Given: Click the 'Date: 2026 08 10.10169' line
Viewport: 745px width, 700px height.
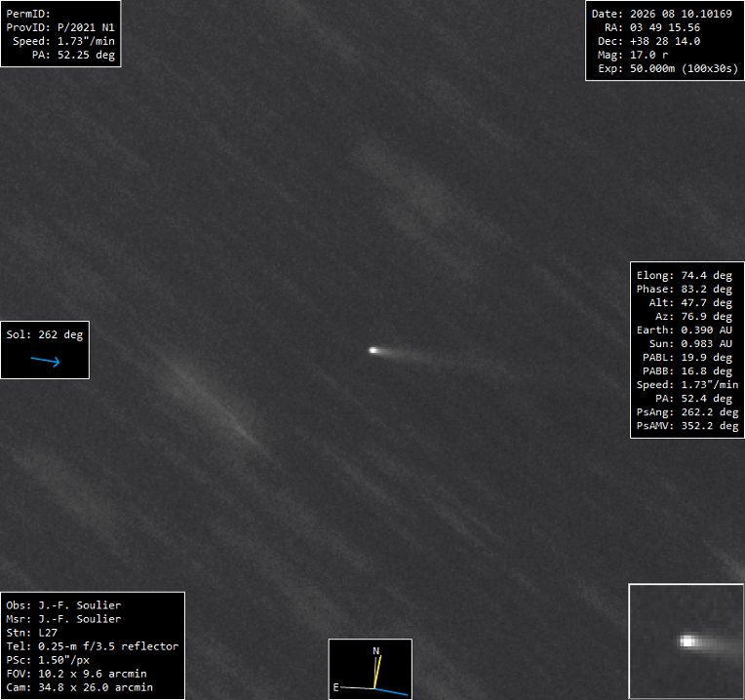Looking at the screenshot, I should [x=661, y=14].
